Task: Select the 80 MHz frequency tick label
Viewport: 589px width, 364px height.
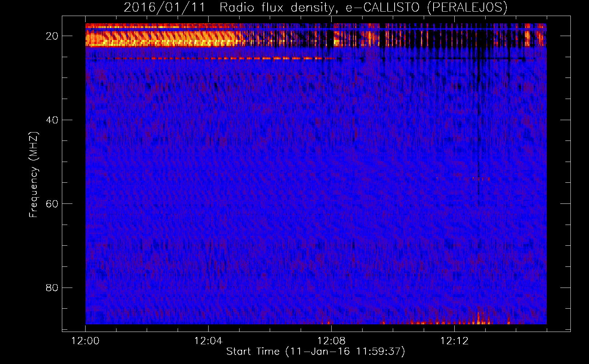Action: (x=52, y=288)
